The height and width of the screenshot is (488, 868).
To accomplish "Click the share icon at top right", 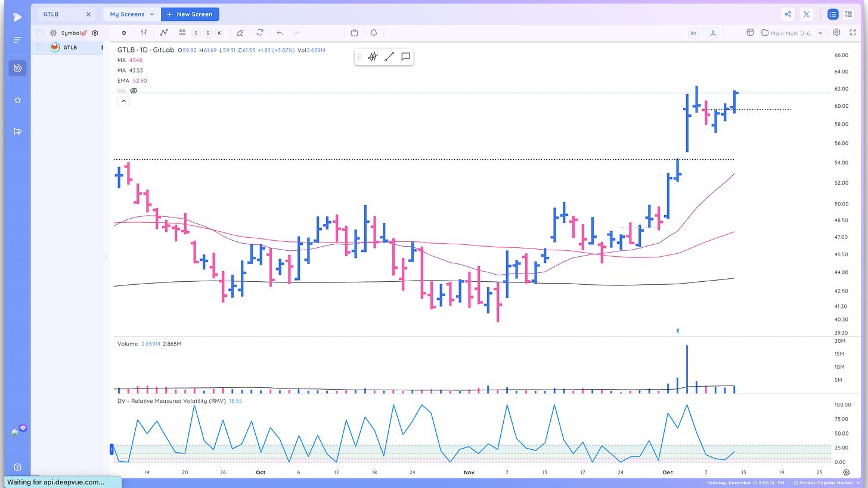I will click(x=788, y=14).
